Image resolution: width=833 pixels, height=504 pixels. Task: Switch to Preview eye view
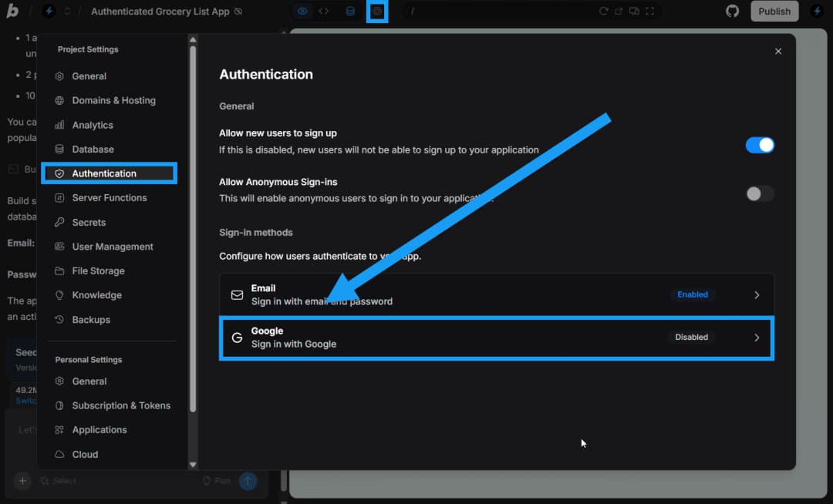click(x=302, y=11)
